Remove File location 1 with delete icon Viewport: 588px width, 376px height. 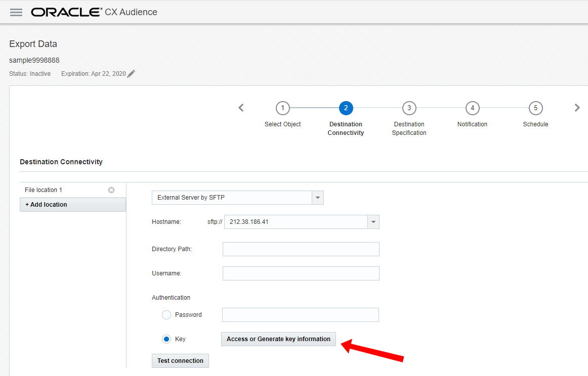111,190
